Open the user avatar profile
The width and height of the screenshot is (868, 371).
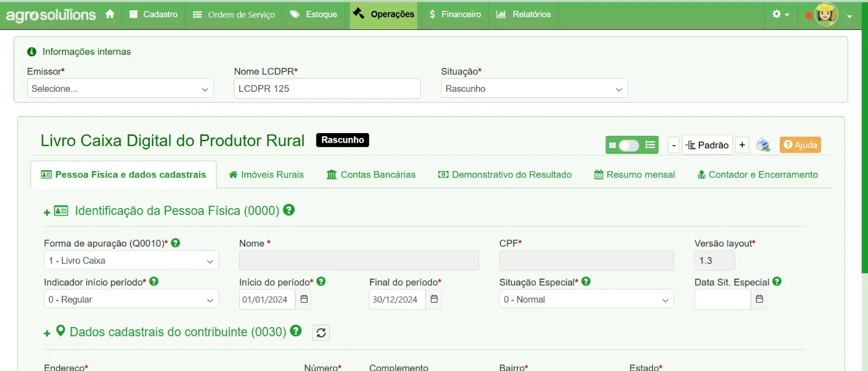click(827, 15)
